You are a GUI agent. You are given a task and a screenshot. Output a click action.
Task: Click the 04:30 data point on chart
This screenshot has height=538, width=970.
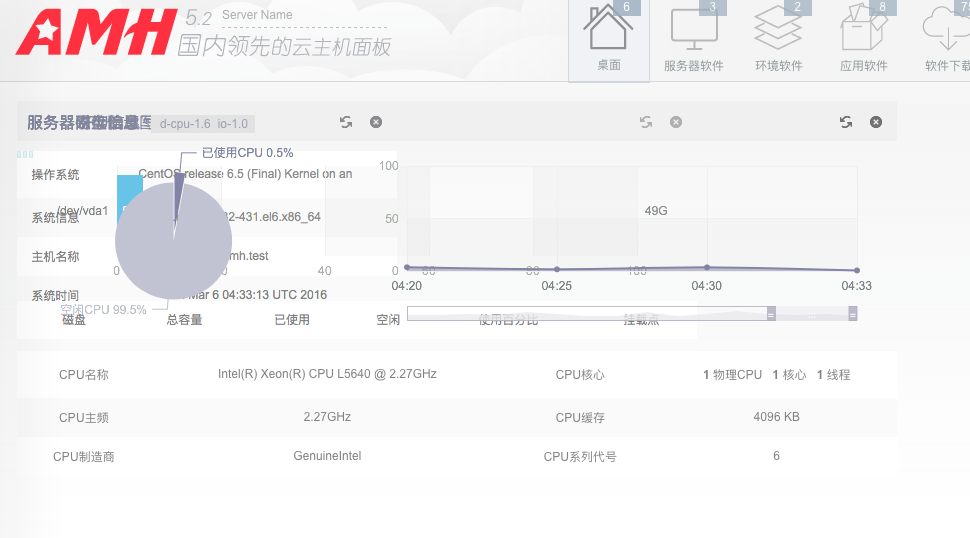(707, 267)
